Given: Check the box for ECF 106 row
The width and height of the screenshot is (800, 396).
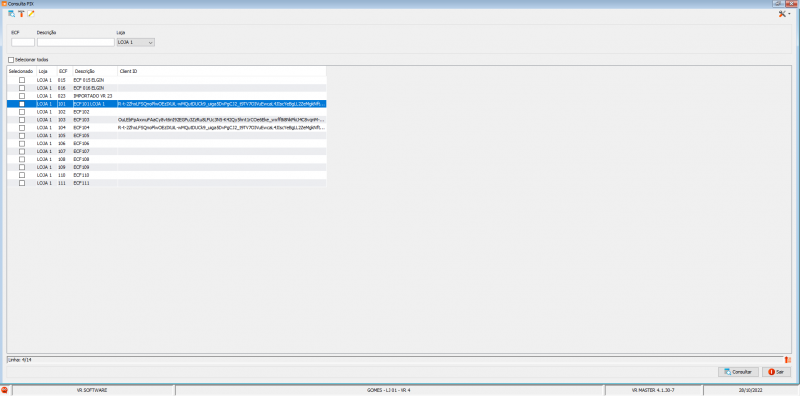Looking at the screenshot, I should (x=22, y=143).
